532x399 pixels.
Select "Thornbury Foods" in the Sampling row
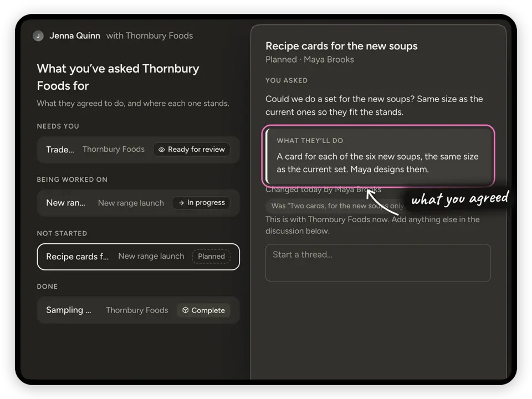click(x=137, y=310)
